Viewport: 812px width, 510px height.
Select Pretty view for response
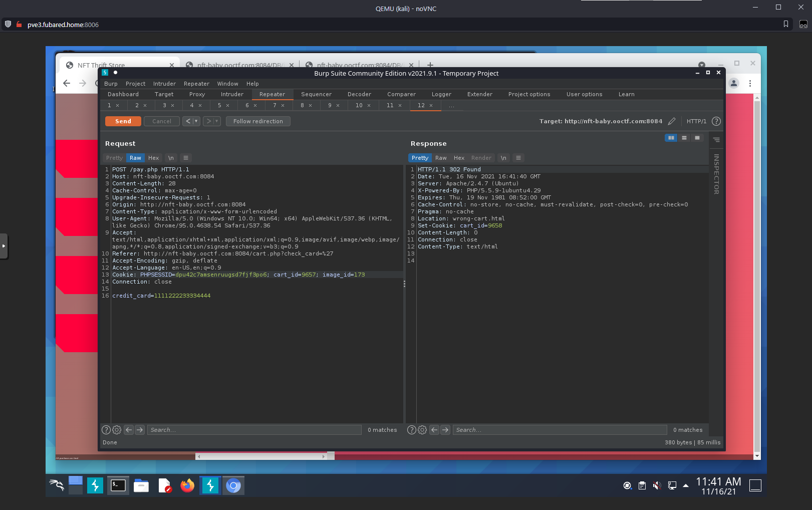(420, 158)
